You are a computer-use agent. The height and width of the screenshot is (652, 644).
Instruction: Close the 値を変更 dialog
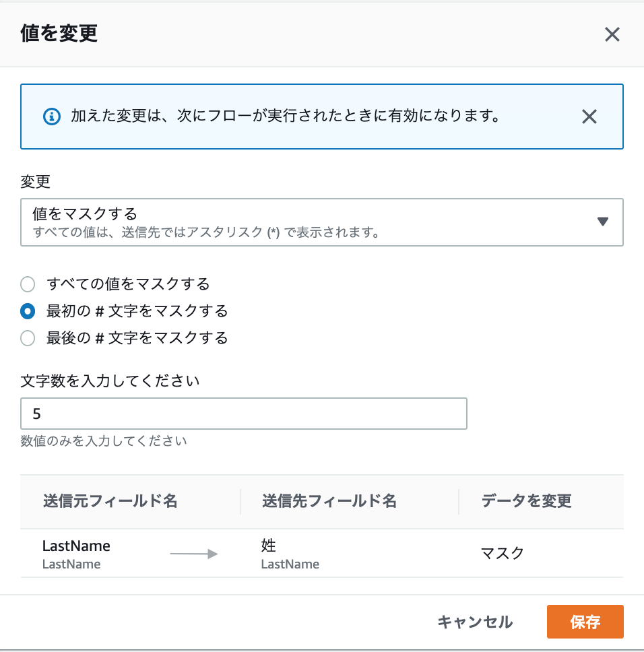click(x=612, y=35)
